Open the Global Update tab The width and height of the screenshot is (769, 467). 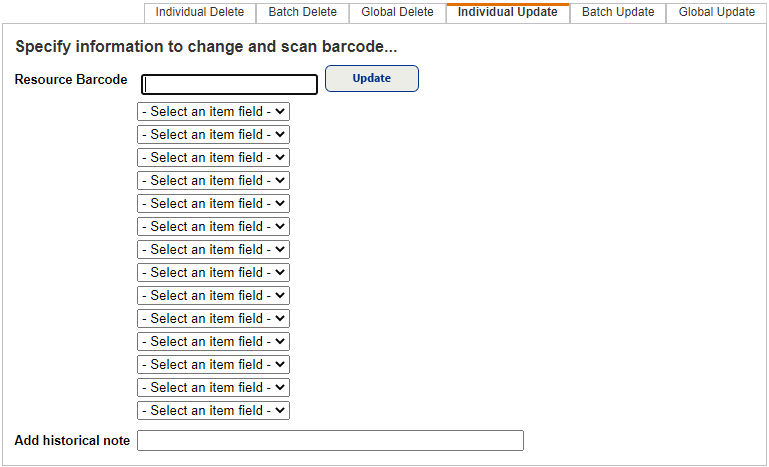click(716, 12)
